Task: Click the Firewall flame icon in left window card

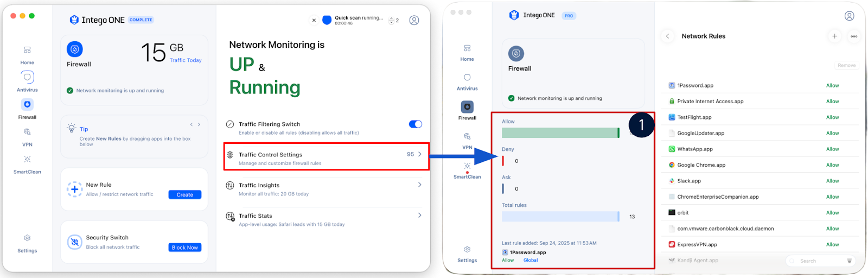Action: [x=75, y=49]
